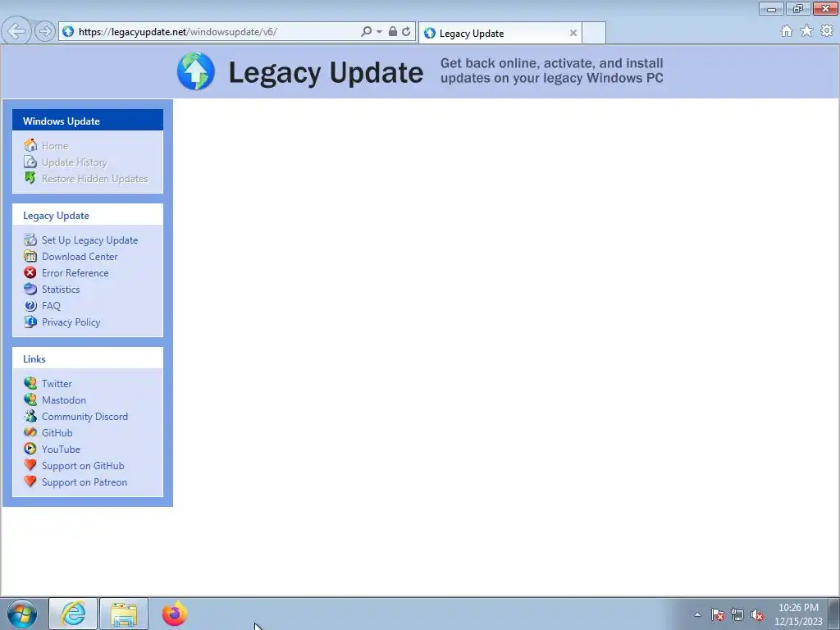Visit the Mastodon link
This screenshot has height=630, width=840.
click(x=64, y=400)
